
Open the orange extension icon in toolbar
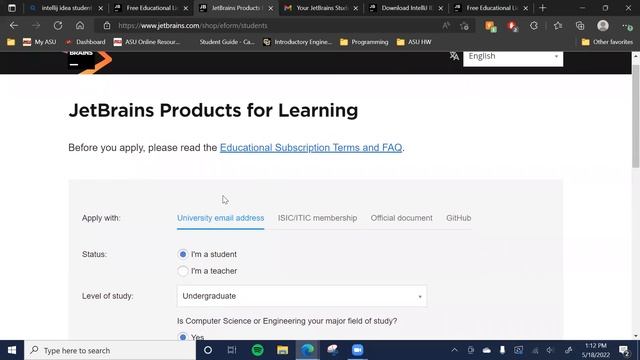490,26
